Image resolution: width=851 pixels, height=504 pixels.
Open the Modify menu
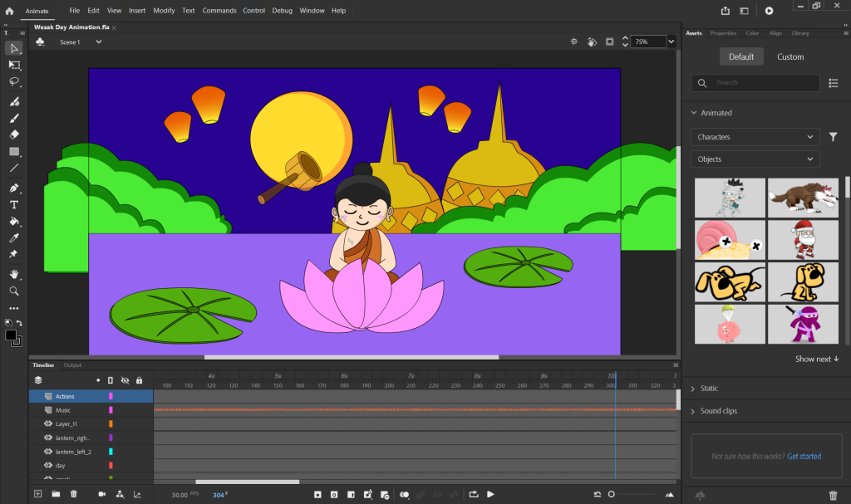click(164, 11)
